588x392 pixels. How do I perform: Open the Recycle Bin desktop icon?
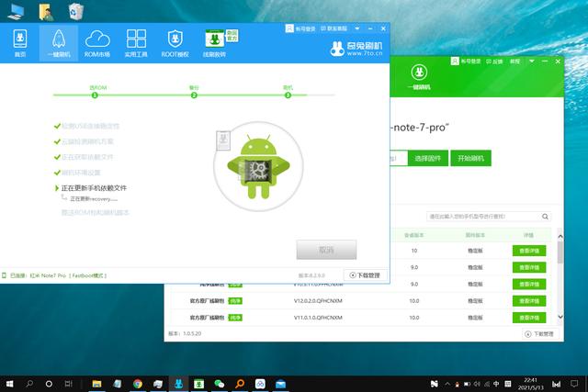[76, 12]
